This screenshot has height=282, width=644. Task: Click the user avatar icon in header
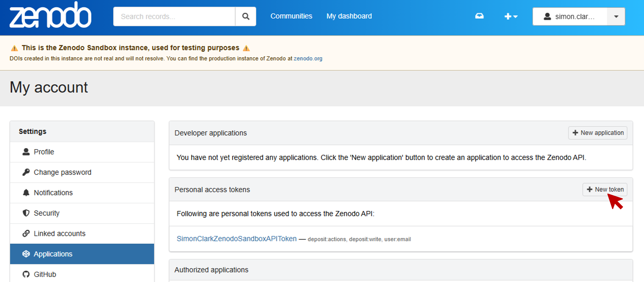(547, 16)
